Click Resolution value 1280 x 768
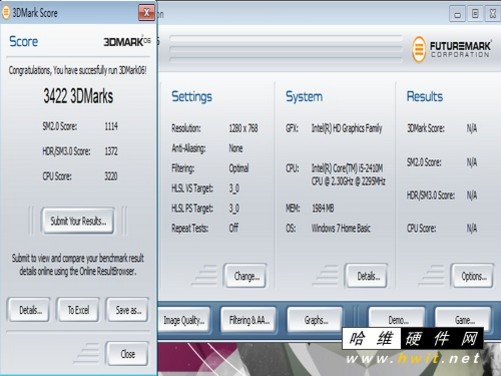 click(x=243, y=128)
